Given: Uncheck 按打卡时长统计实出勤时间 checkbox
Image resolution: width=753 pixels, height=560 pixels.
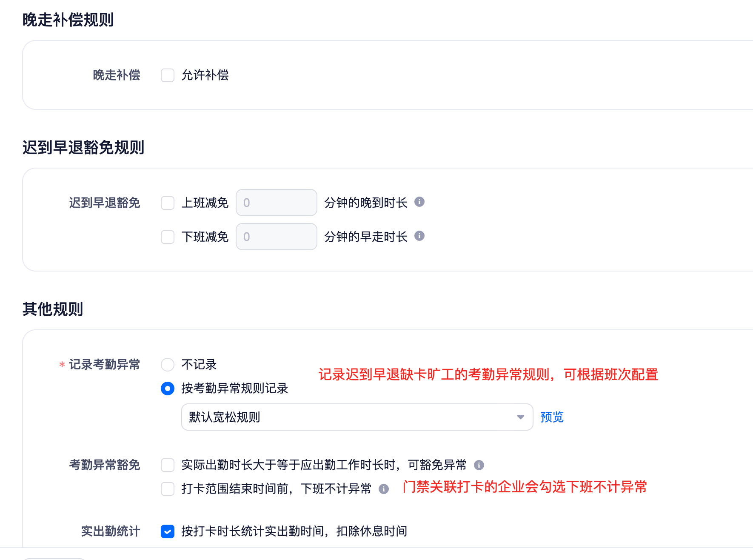Looking at the screenshot, I should pos(168,531).
